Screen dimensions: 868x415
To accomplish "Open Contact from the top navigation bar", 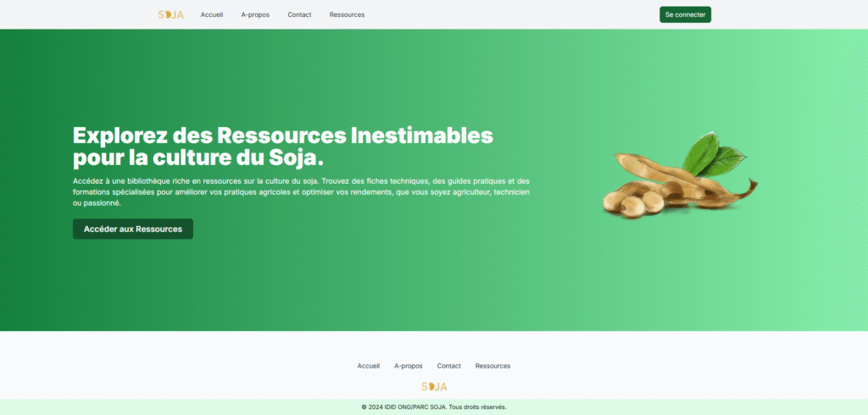I will pos(299,15).
